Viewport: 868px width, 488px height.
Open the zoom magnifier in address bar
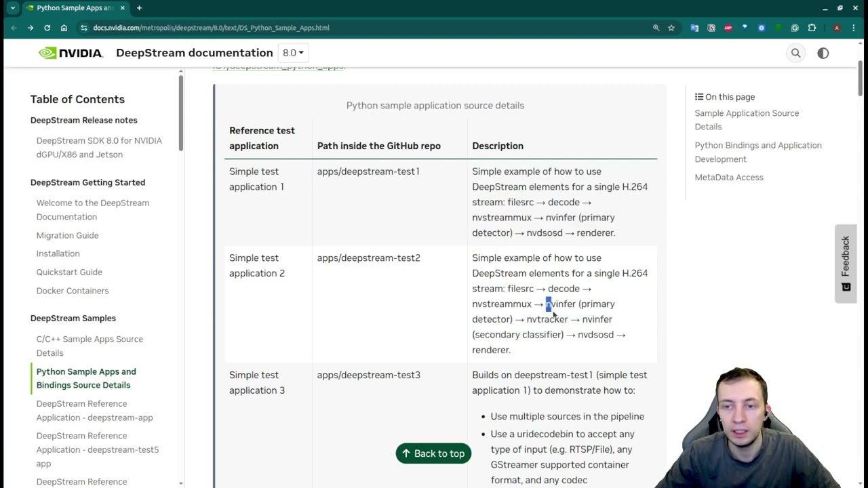click(656, 28)
